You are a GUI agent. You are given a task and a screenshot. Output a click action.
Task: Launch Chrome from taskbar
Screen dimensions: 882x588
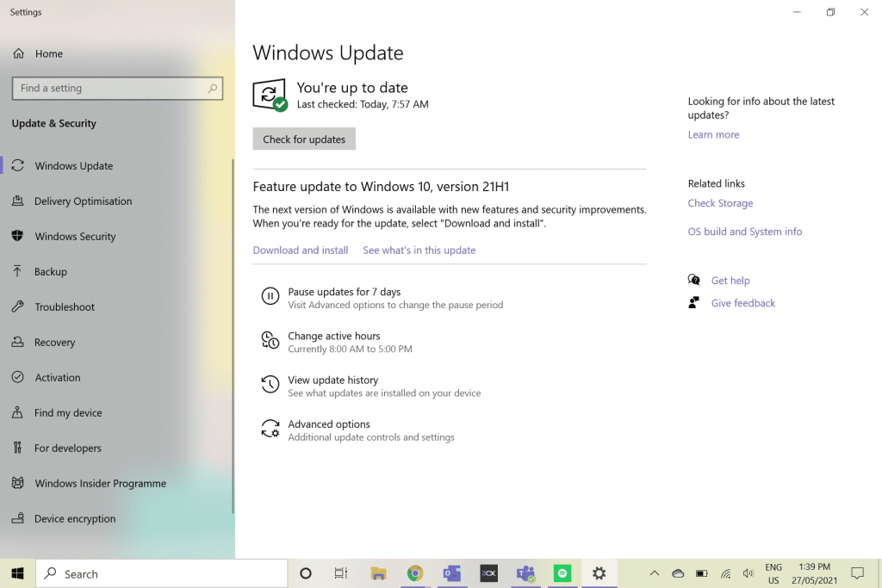coord(415,573)
